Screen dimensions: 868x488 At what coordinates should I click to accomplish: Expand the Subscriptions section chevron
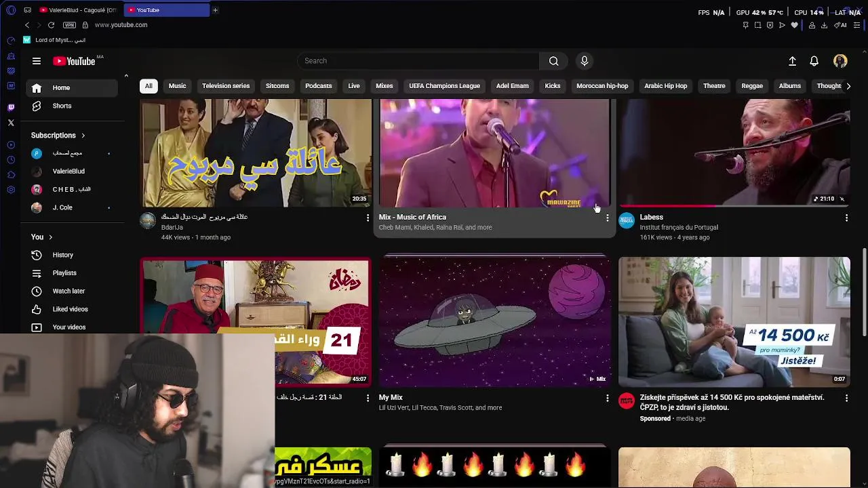(x=83, y=136)
